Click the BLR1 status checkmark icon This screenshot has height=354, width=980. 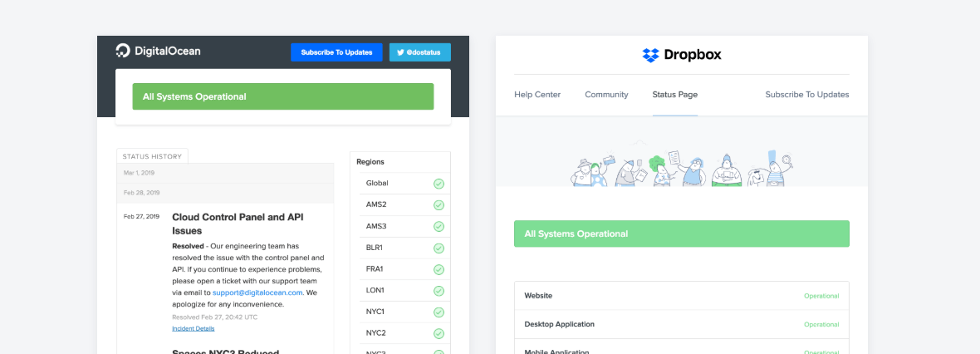coord(439,248)
